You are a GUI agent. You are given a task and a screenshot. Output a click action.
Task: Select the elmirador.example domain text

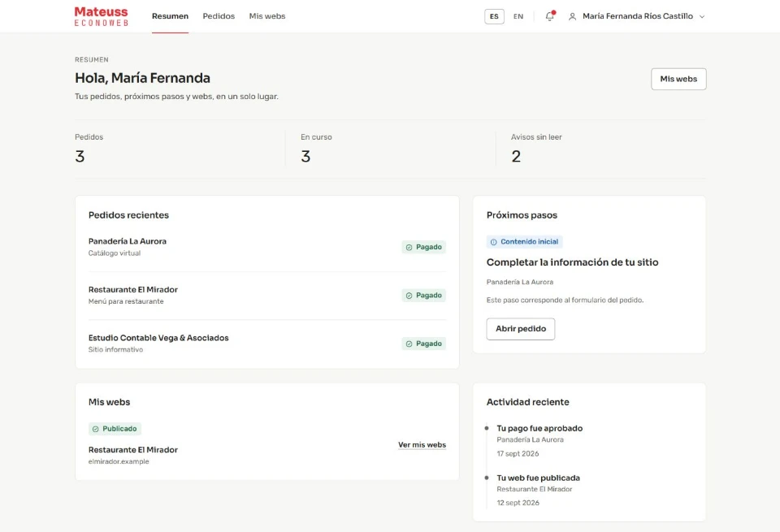pyautogui.click(x=119, y=461)
